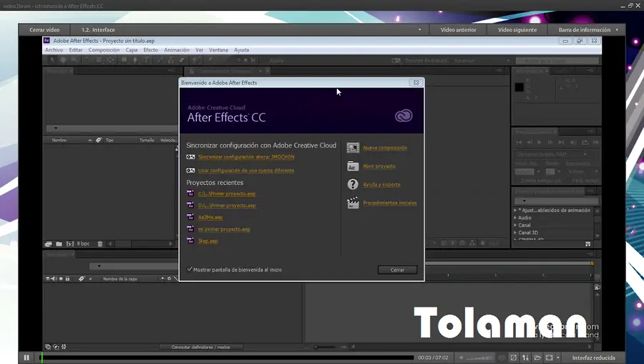Viewport: 644px width, 364px height.
Task: Click the interpret footage icon in Proyecto panel
Action: (48, 244)
